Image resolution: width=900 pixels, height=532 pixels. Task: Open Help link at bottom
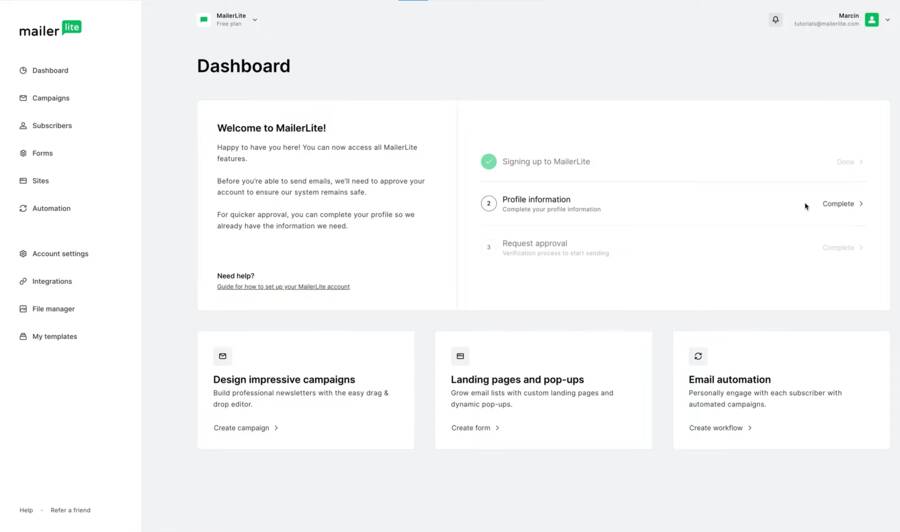26,510
